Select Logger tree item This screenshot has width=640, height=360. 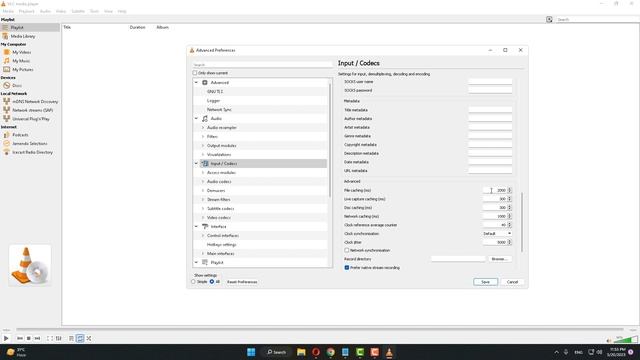213,100
